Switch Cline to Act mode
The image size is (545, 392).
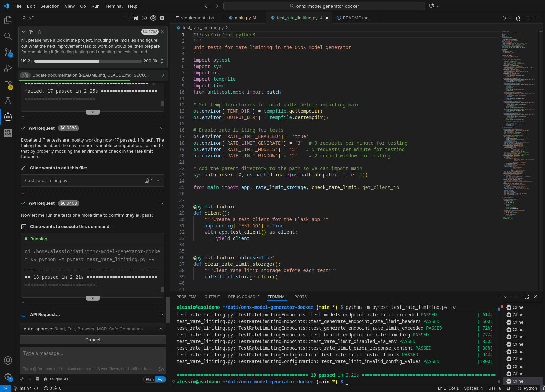[x=161, y=379]
